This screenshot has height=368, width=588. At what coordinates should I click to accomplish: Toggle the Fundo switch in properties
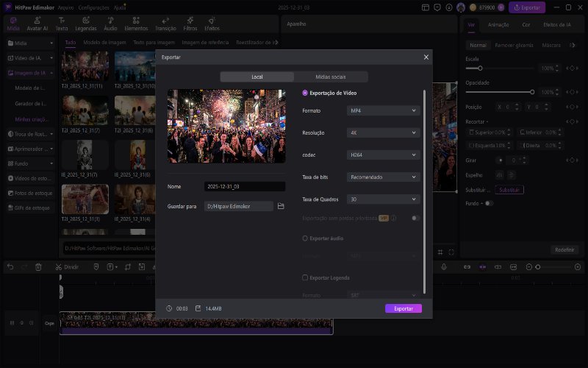(489, 203)
